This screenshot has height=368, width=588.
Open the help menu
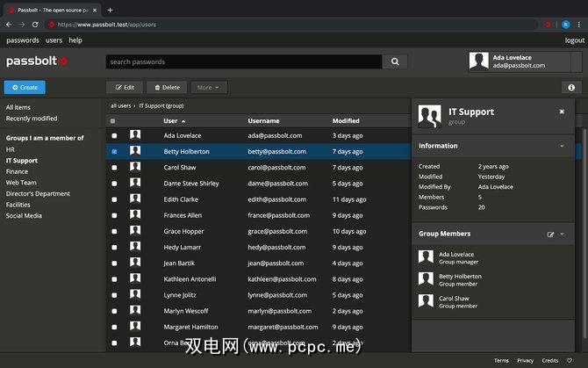[75, 40]
